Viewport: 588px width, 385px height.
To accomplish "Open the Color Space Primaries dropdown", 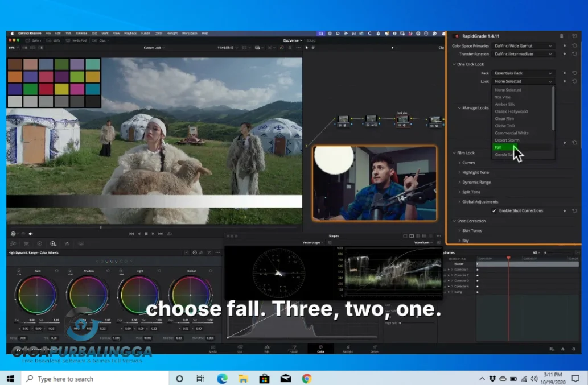I will (x=523, y=45).
